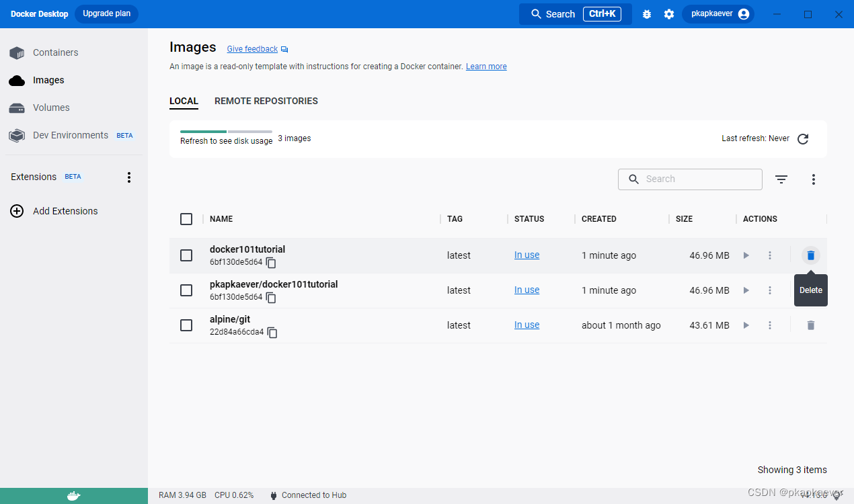Go to Images in the sidebar

pos(48,80)
